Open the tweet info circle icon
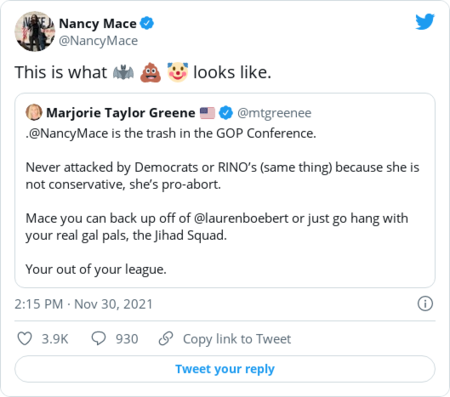The width and height of the screenshot is (450, 397). 425,304
